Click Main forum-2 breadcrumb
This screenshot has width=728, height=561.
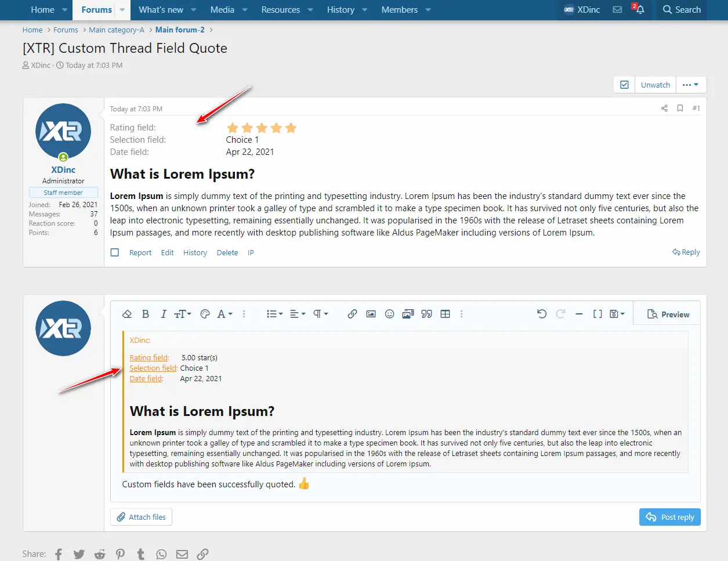(180, 30)
